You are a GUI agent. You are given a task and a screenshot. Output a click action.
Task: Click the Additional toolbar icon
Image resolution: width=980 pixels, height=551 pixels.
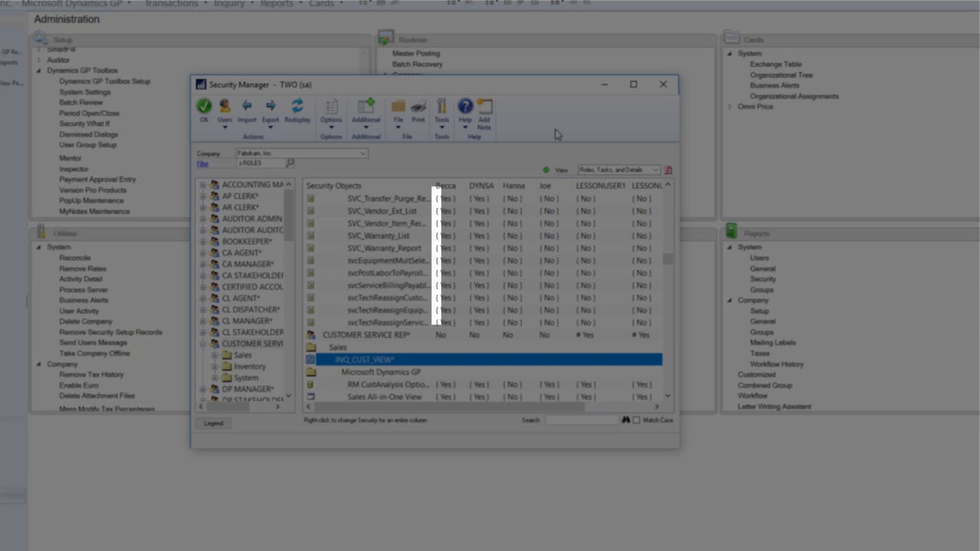point(365,106)
